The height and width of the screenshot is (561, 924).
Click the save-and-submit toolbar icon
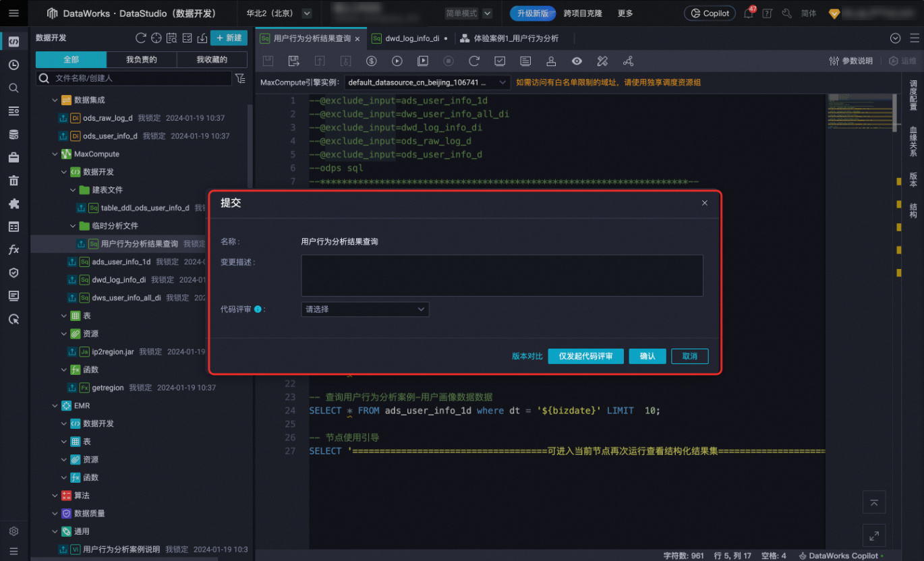[293, 61]
